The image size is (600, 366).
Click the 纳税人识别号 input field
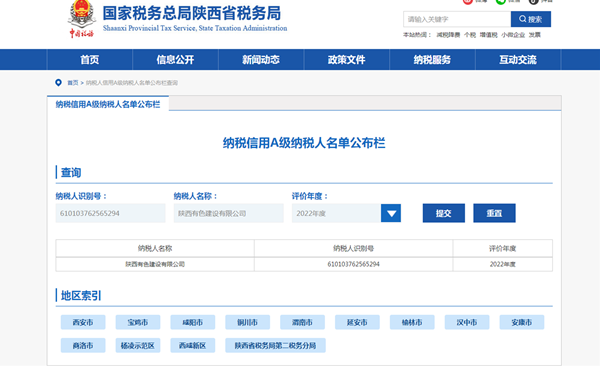[x=111, y=213]
